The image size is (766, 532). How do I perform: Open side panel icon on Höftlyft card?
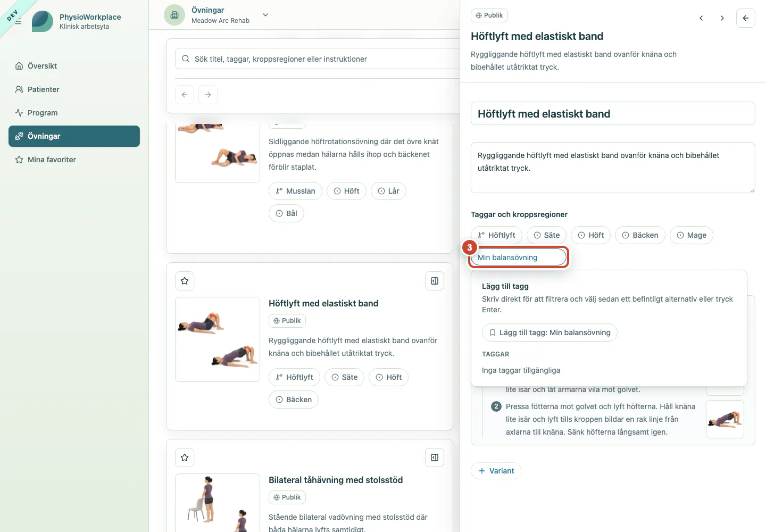435,281
